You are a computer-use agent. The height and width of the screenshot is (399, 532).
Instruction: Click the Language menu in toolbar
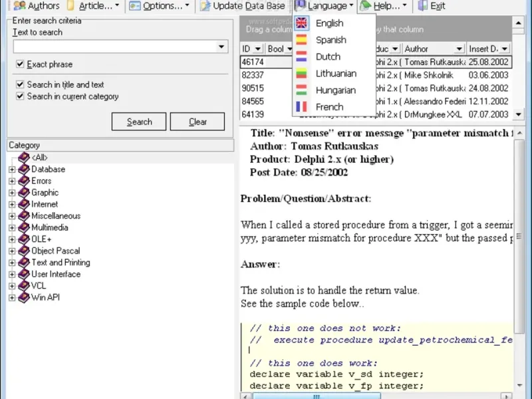pos(324,5)
